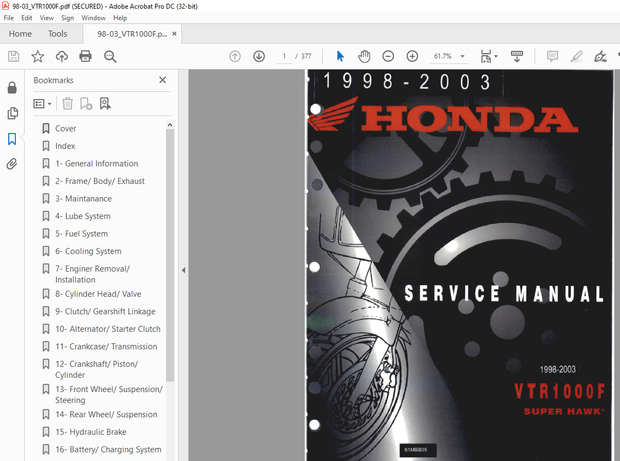
Task: Choose the Selection arrow tool
Action: [340, 57]
